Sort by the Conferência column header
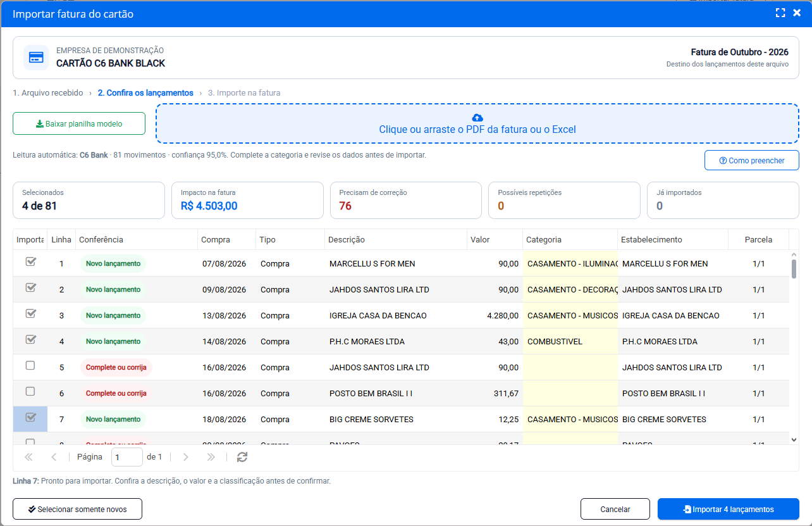The height and width of the screenshot is (526, 812). [137, 240]
